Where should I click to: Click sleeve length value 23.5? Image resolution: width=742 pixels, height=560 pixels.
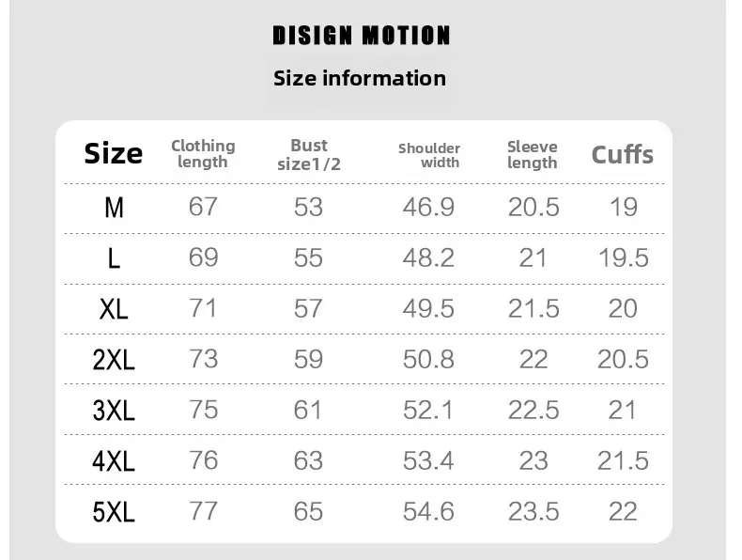coord(533,511)
